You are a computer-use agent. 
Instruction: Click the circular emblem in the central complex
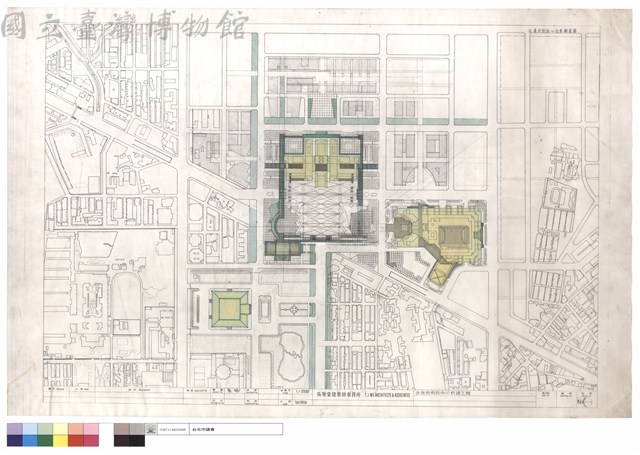coord(322,158)
